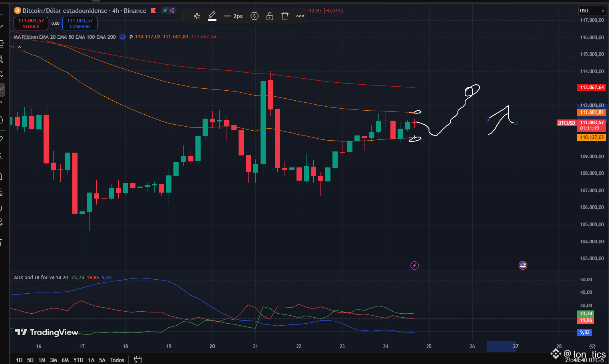Select the Todos time range
Image resolution: width=609 pixels, height=364 pixels.
117,360
